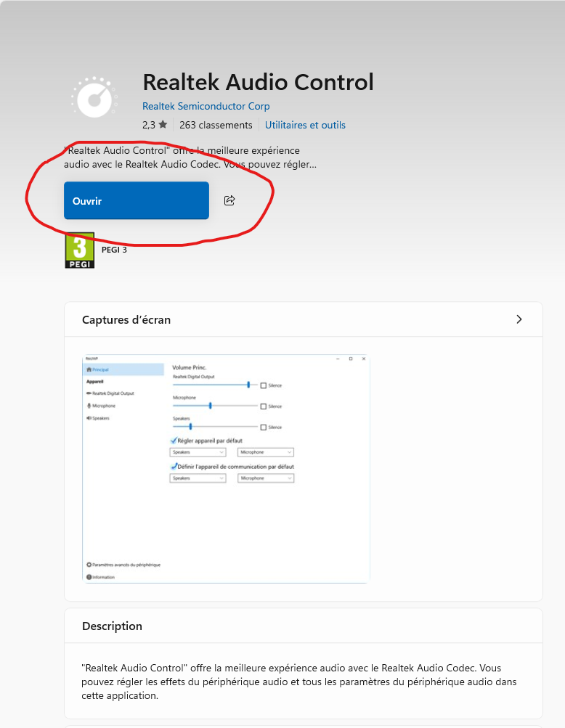Click the share icon beside Ouvrir

[229, 200]
